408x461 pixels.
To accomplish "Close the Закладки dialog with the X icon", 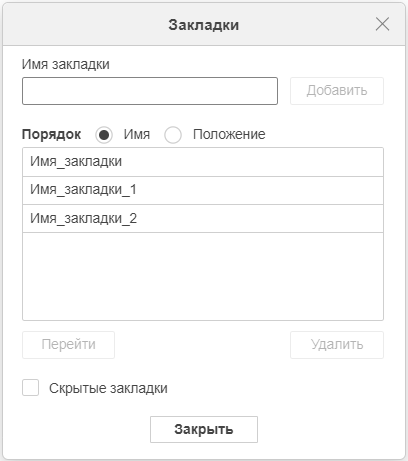I will click(382, 24).
